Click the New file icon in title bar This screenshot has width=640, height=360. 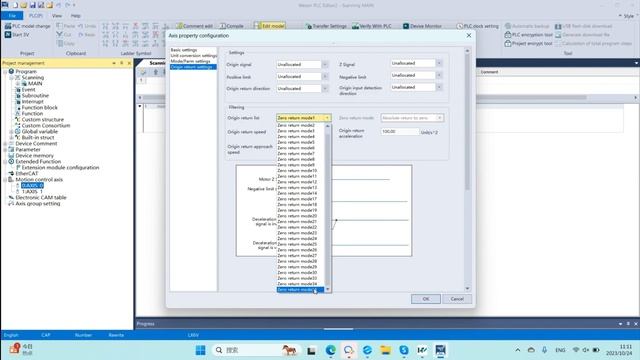tap(15, 5)
